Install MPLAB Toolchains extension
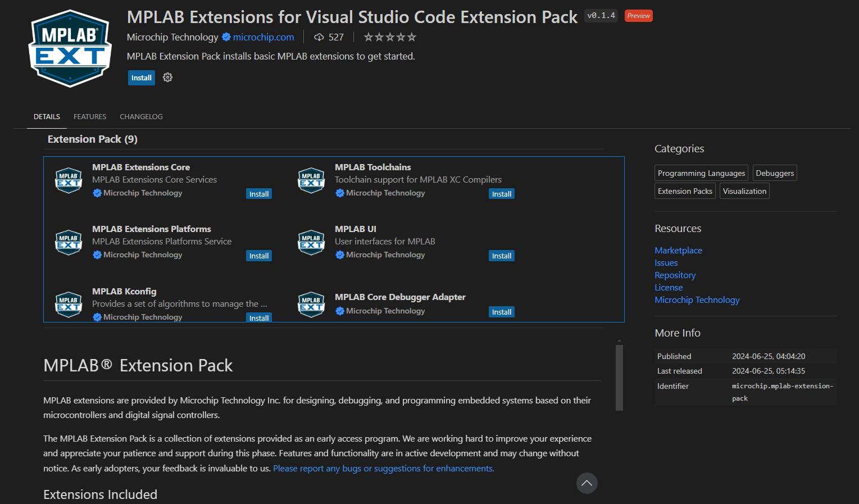Screen dimensions: 859x504 pos(502,194)
